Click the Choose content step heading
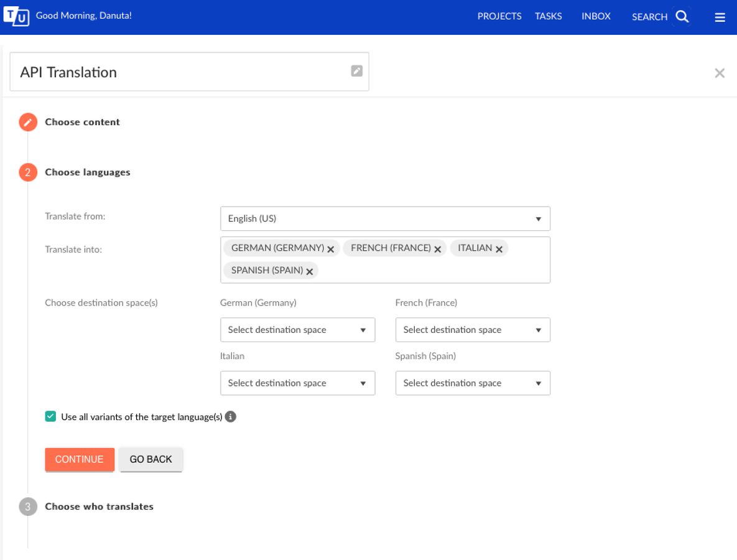Screen dimensions: 737x560 [x=82, y=122]
